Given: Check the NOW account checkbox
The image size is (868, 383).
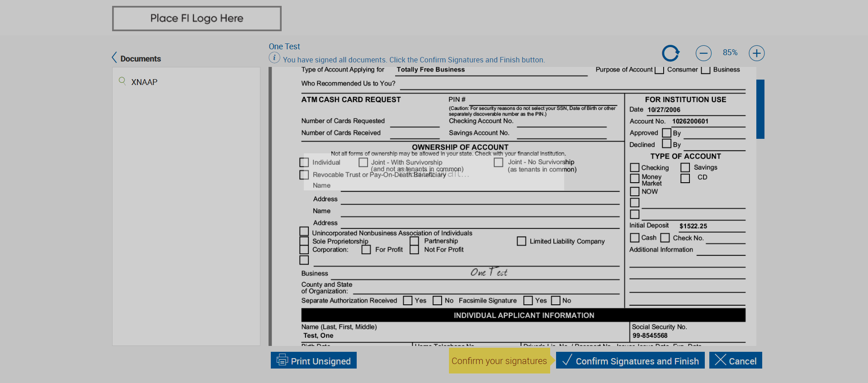Looking at the screenshot, I should pyautogui.click(x=635, y=191).
